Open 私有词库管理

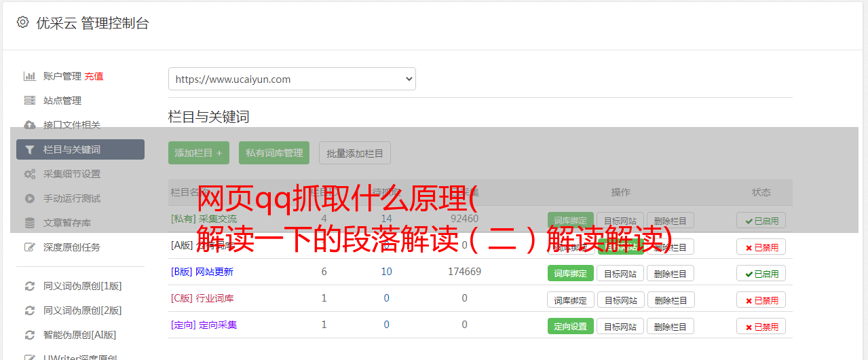(x=274, y=153)
